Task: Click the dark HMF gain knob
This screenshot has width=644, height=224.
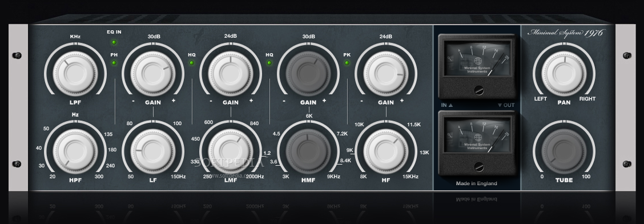Action: click(308, 74)
